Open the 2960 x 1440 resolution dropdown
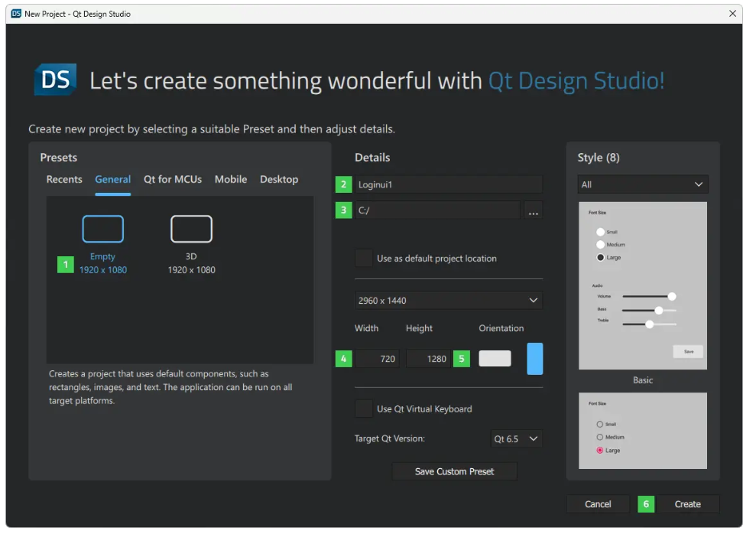The image size is (756, 534). coord(449,301)
